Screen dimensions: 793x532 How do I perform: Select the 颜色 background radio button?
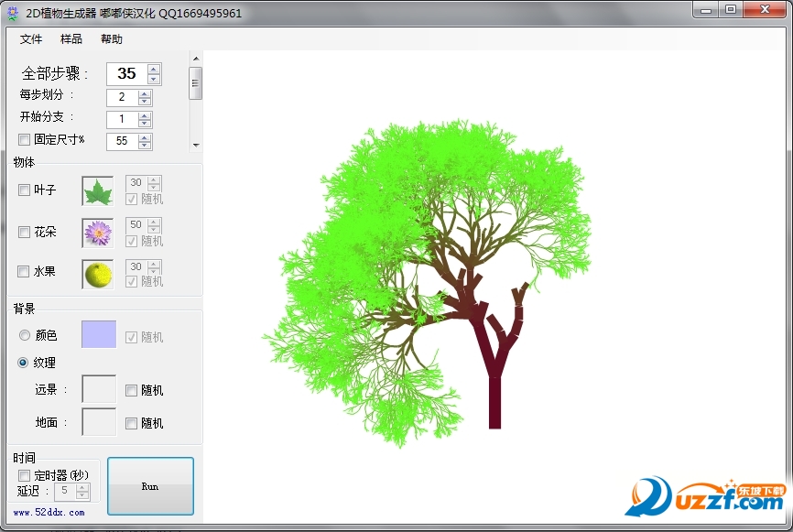coord(25,335)
